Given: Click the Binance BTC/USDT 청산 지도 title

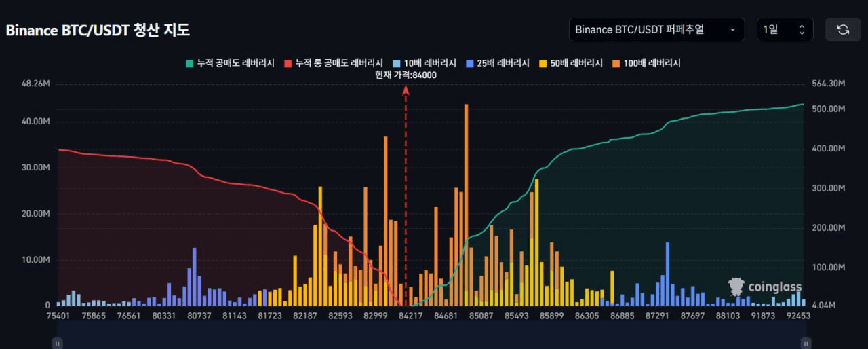Looking at the screenshot, I should coord(98,31).
